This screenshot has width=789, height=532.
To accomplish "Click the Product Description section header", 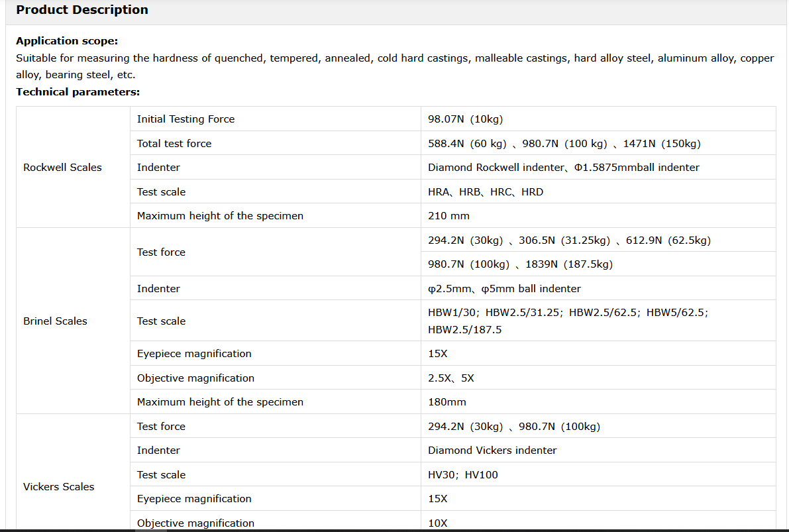I will point(82,10).
